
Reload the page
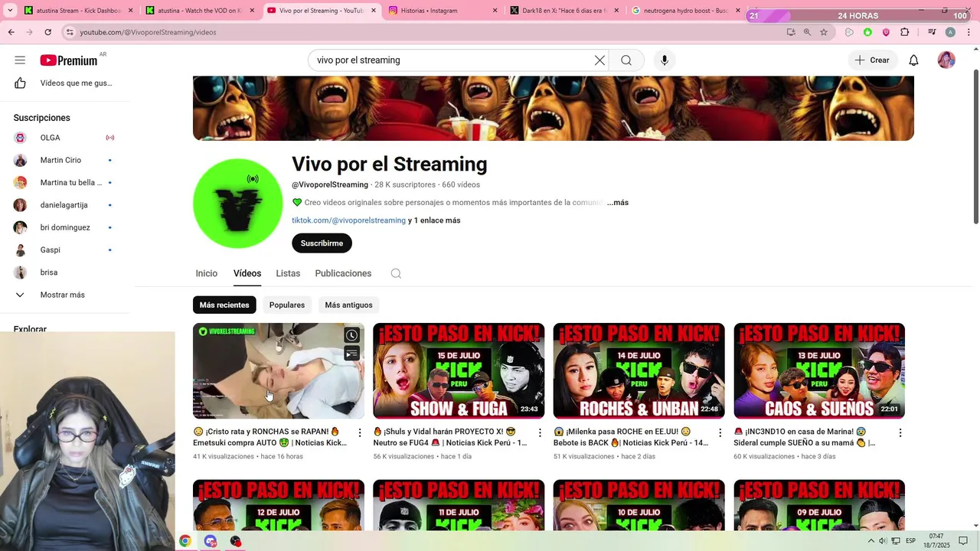pyautogui.click(x=48, y=32)
